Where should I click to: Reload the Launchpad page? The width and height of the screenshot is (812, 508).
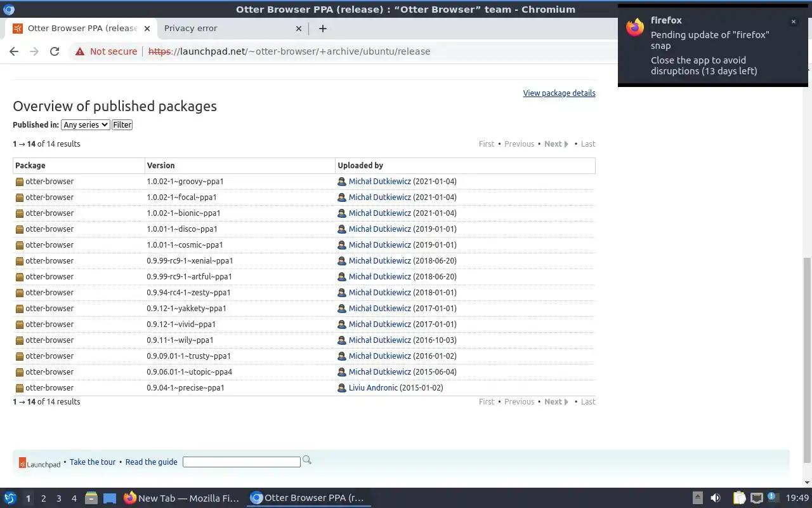tap(55, 51)
